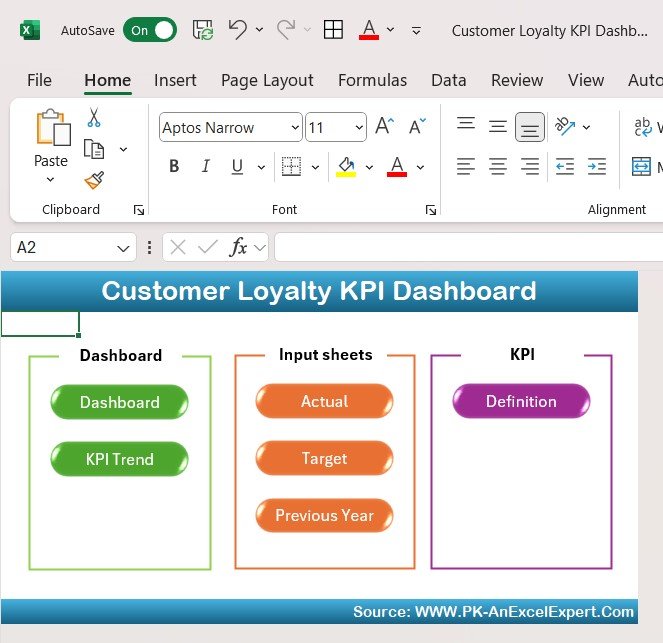663x643 pixels.
Task: Switch to the Page Layout tab
Action: pyautogui.click(x=267, y=80)
